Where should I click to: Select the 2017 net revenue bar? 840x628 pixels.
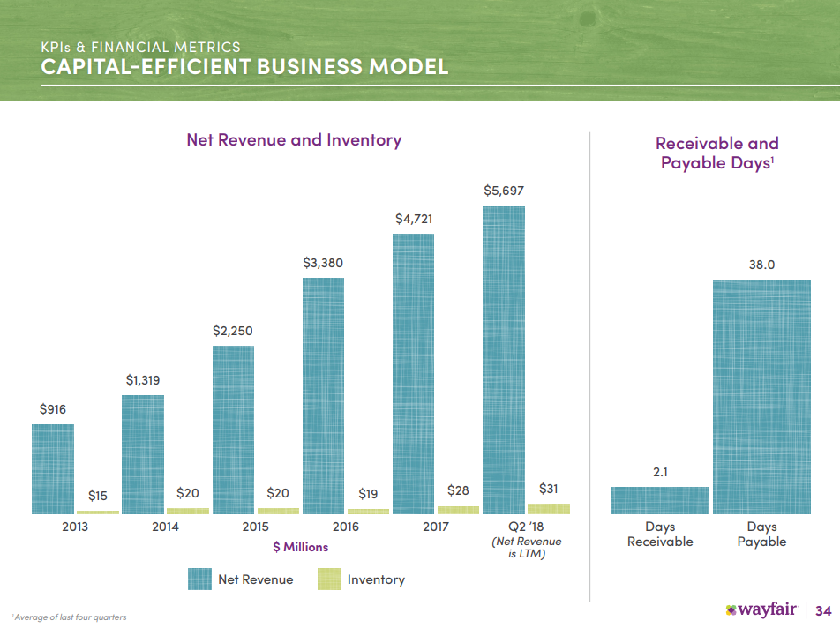(414, 374)
